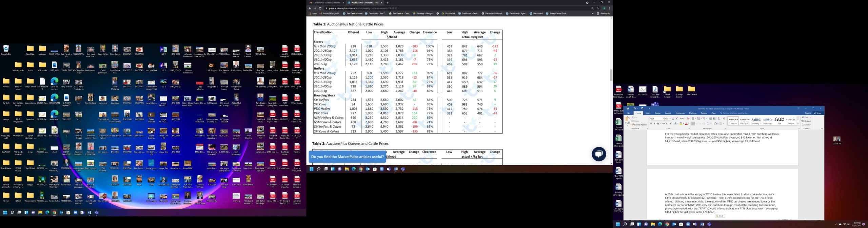Open Chrome profile avatar

[604, 8]
